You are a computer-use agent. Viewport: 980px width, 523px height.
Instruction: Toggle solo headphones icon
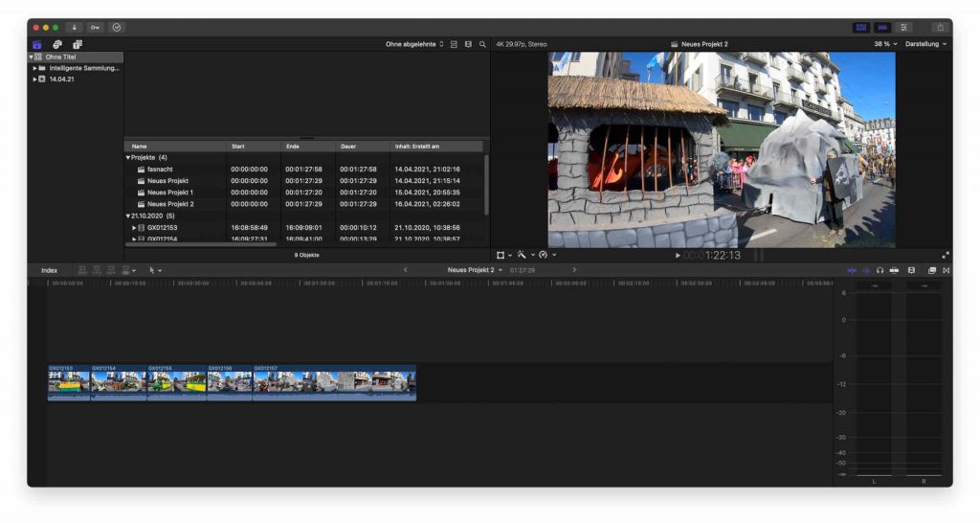[880, 271]
